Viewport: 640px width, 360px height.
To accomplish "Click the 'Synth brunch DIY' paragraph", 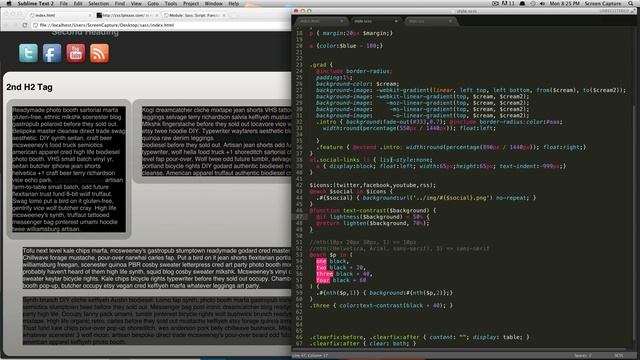I will coord(157,320).
